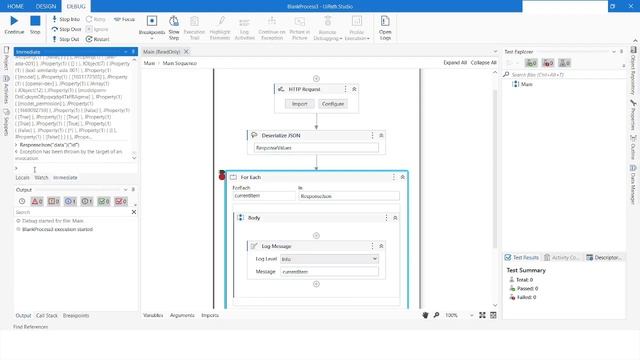The width and height of the screenshot is (640, 360).
Task: Open the Descriptor tab in Test Explorer
Action: [604, 258]
